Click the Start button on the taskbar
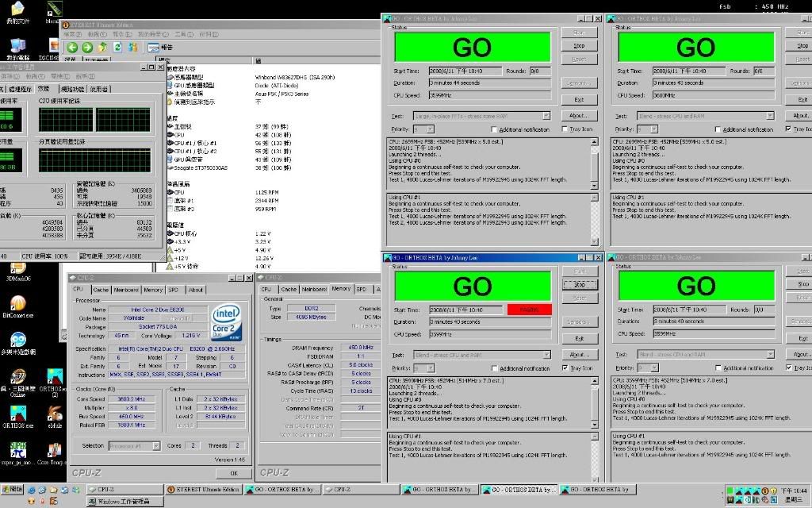This screenshot has height=508, width=812. pyautogui.click(x=12, y=489)
